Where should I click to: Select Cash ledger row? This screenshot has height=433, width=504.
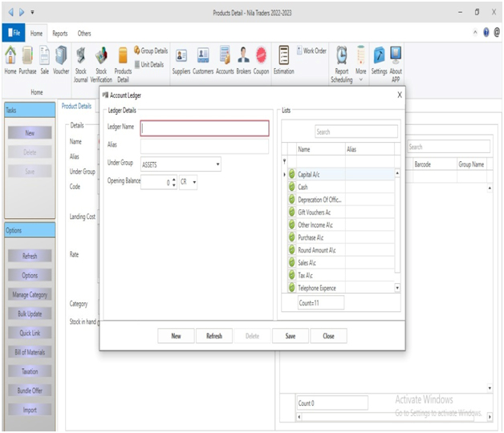point(341,187)
